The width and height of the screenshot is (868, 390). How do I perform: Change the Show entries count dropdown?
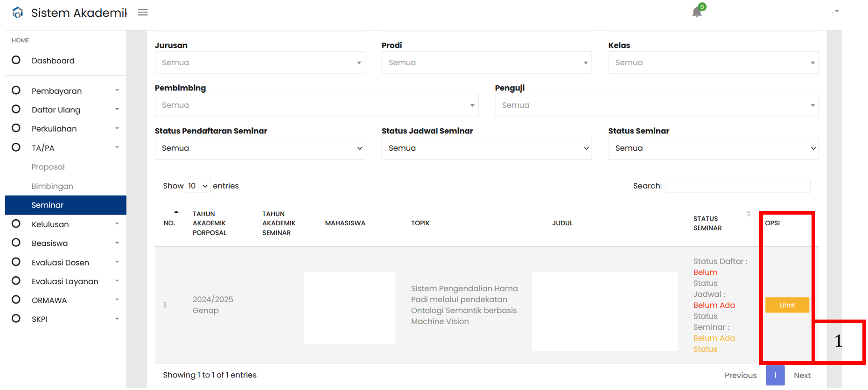tap(198, 186)
